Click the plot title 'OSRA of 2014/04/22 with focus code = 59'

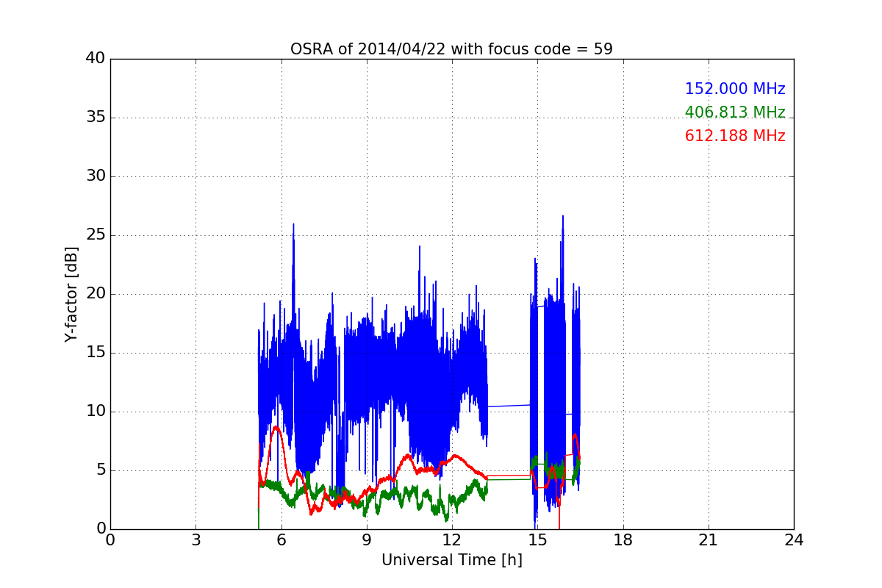click(451, 49)
